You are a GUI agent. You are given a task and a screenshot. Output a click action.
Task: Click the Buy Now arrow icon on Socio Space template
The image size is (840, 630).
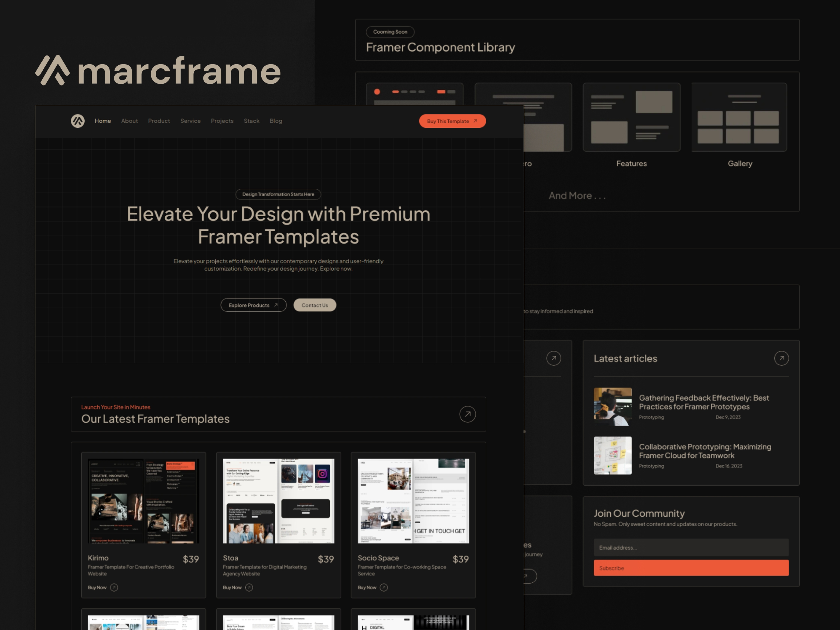[x=384, y=587]
